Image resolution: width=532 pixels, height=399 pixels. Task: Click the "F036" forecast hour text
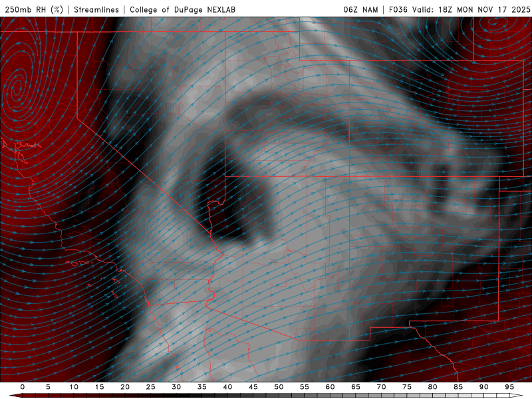coord(398,9)
